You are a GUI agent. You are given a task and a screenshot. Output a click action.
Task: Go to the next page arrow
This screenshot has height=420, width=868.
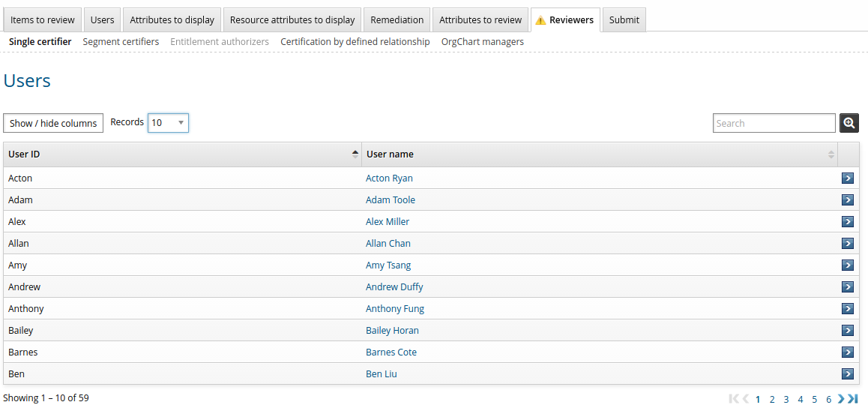pos(841,399)
